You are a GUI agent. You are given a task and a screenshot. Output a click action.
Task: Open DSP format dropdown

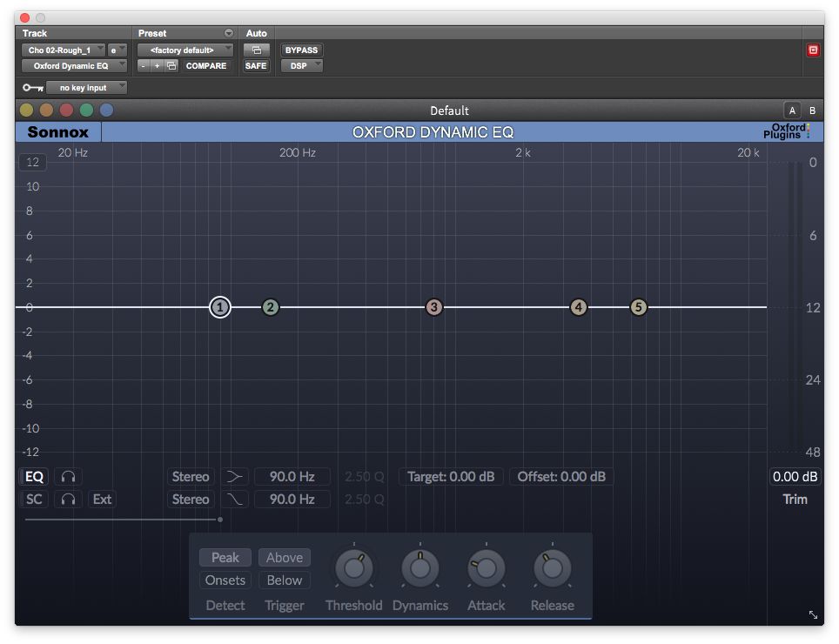click(302, 66)
